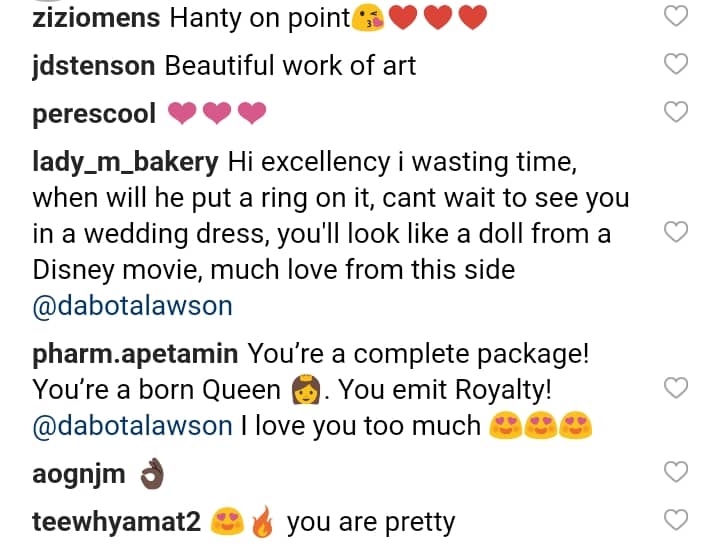Like teewhyamat2's 'you are pretty' comment

click(x=677, y=520)
